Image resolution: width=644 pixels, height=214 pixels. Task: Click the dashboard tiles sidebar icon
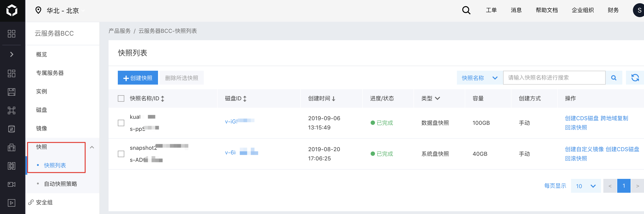point(12,73)
